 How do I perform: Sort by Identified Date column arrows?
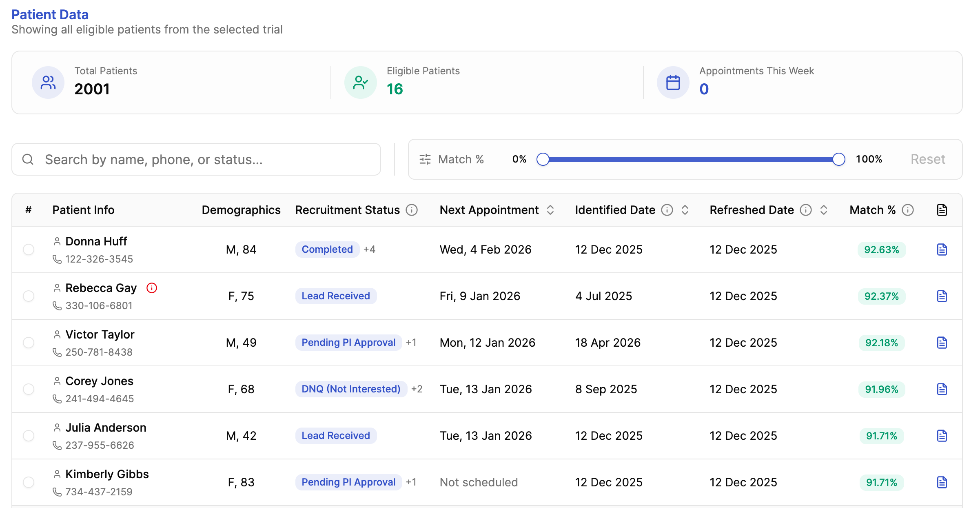tap(685, 210)
